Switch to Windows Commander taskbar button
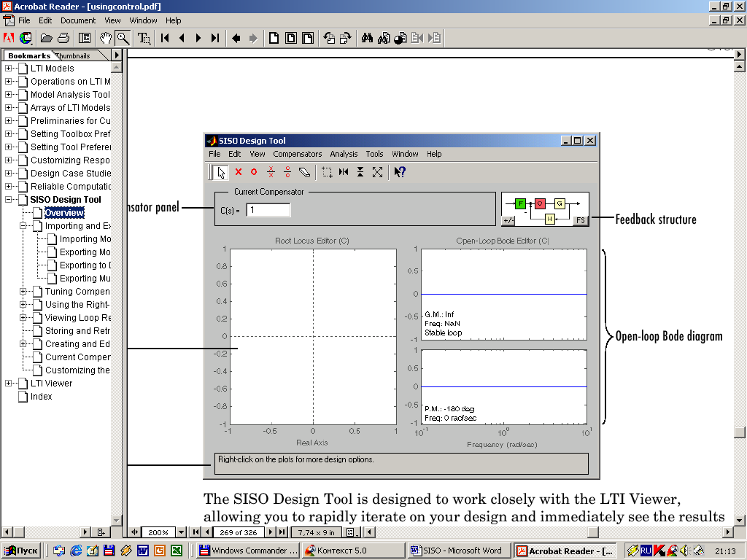747x560 pixels. [248, 551]
